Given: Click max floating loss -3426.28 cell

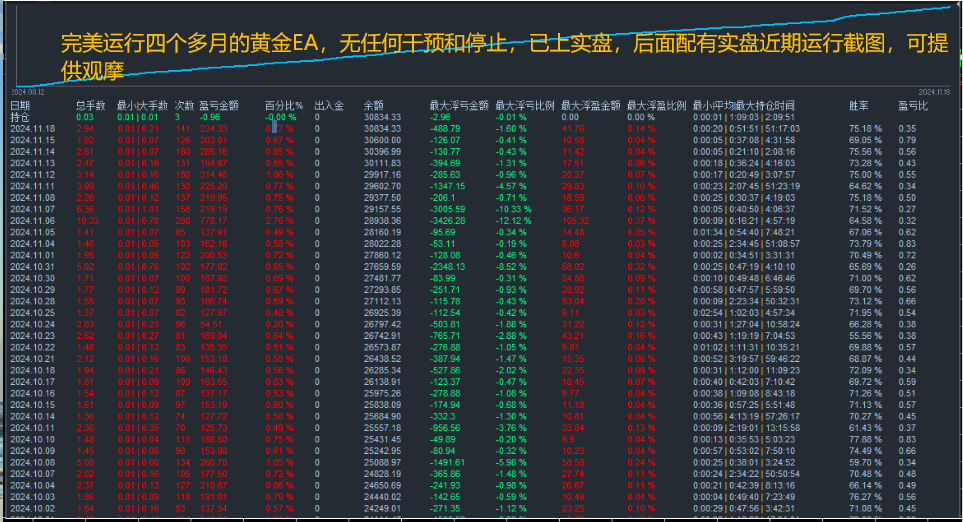Looking at the screenshot, I should (x=448, y=221).
